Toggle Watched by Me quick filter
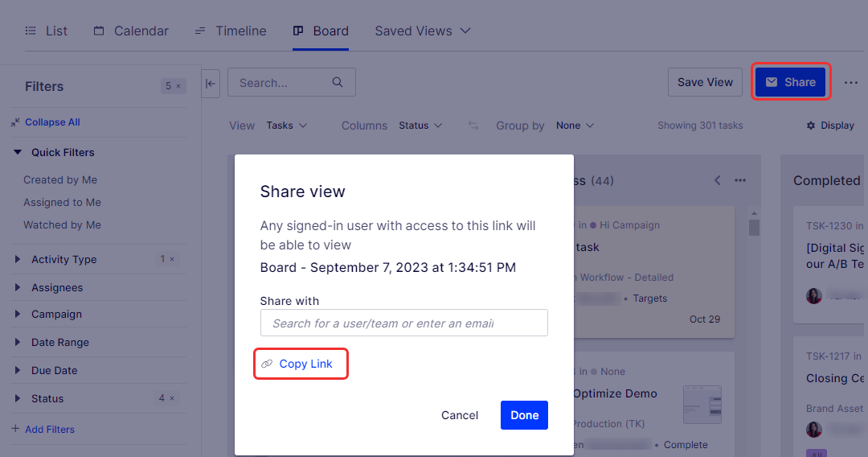This screenshot has width=868, height=457. point(62,225)
